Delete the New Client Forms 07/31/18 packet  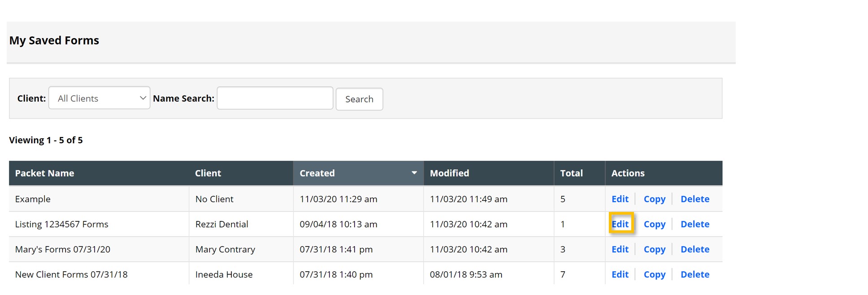point(694,274)
